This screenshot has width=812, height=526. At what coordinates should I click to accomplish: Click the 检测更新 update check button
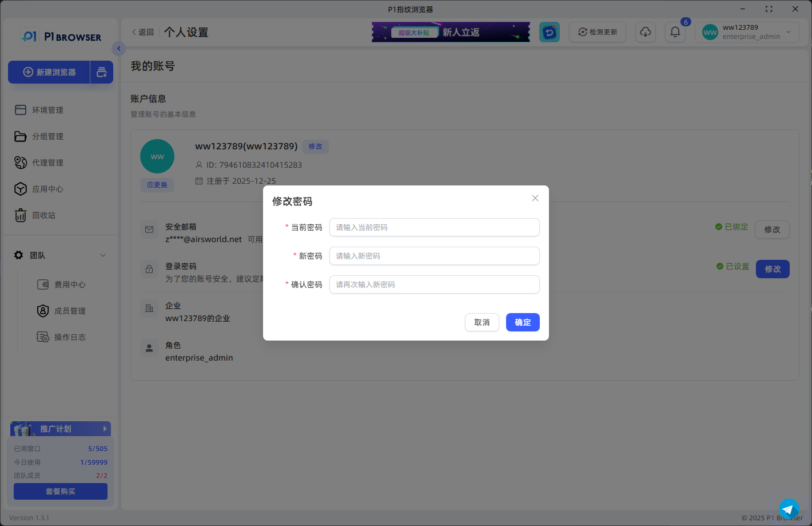pyautogui.click(x=597, y=32)
